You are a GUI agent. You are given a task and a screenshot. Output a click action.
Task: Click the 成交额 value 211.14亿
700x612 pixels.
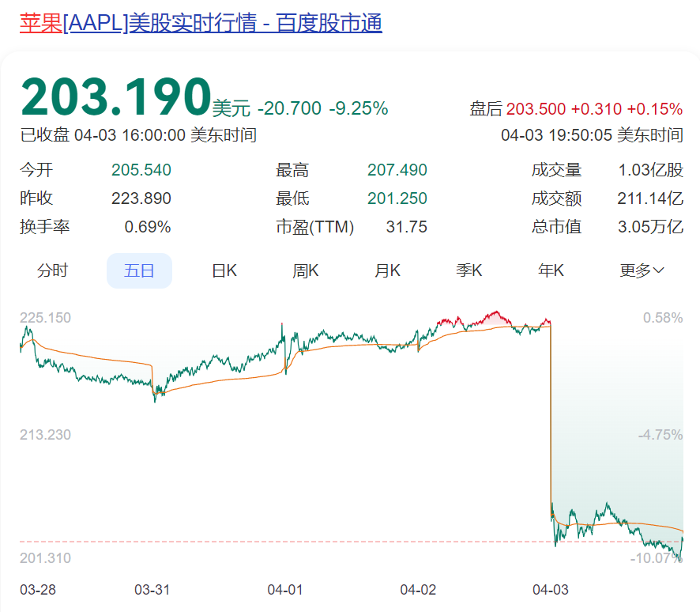tap(650, 198)
